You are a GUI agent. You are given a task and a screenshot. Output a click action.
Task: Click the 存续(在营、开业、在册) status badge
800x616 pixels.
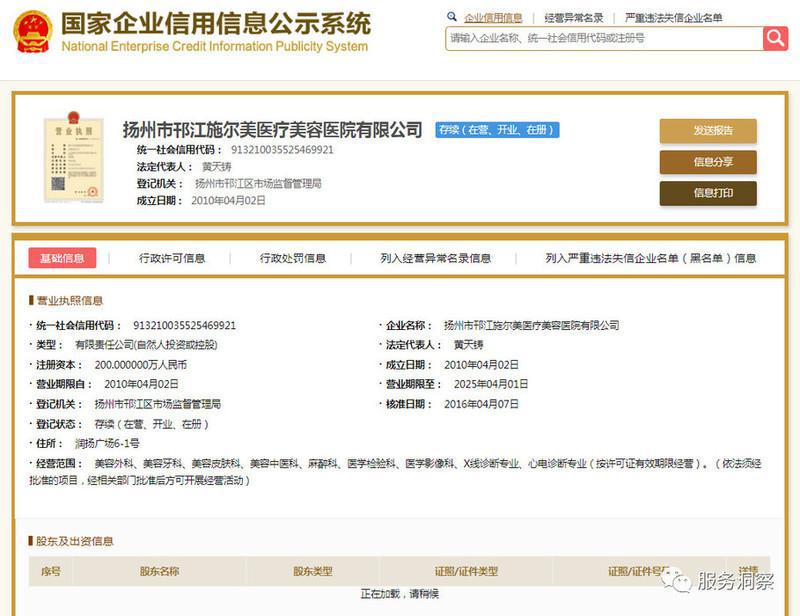[496, 130]
